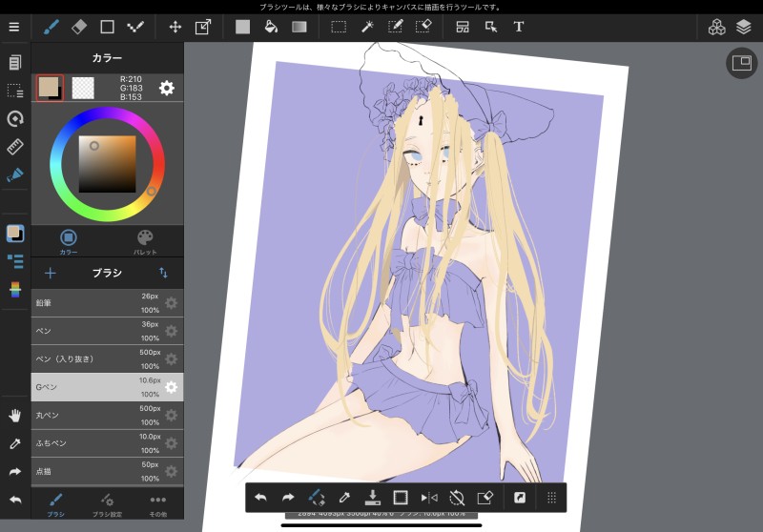Select the Hand pan tool
Screen dimensions: 763x532
pos(15,416)
